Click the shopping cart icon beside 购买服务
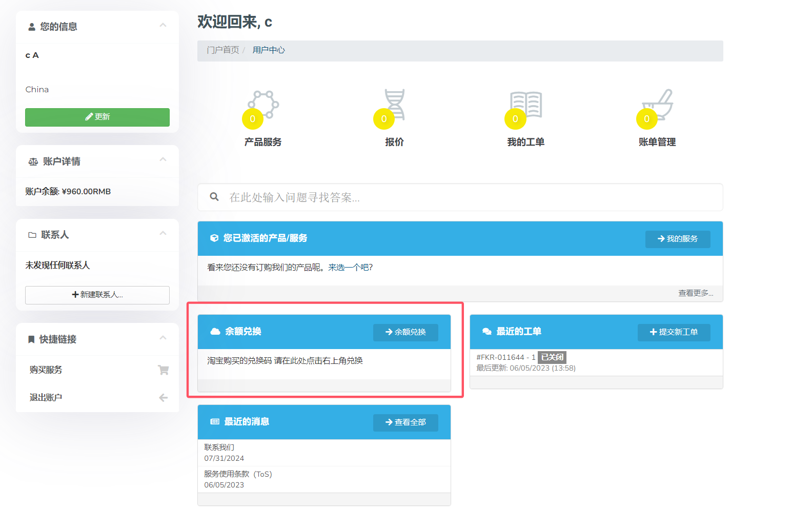 163,370
